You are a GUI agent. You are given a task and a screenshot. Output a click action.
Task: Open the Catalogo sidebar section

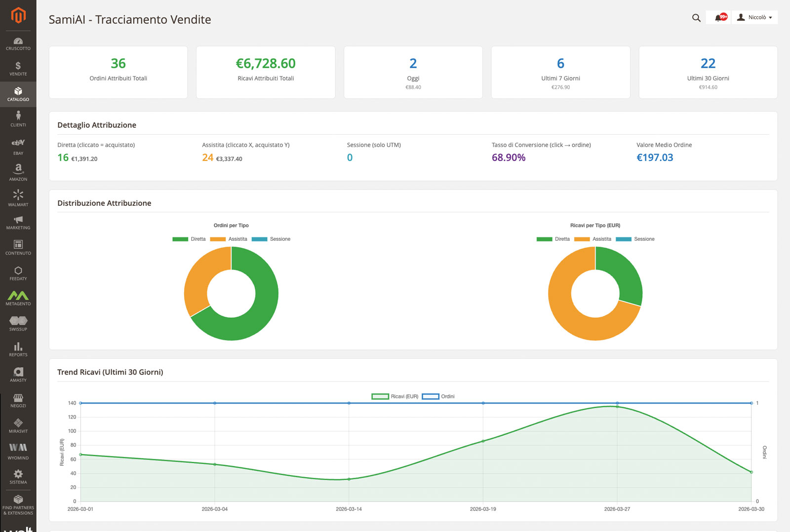click(18, 94)
